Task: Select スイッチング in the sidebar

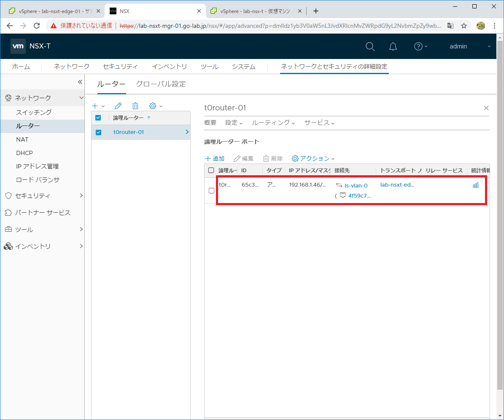Action: (34, 113)
